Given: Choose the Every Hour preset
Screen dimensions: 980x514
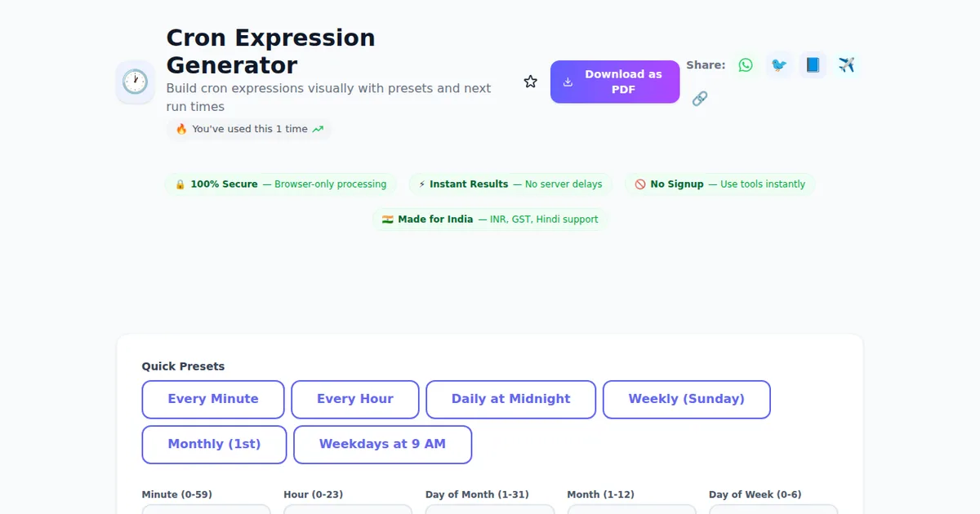Looking at the screenshot, I should (x=355, y=400).
